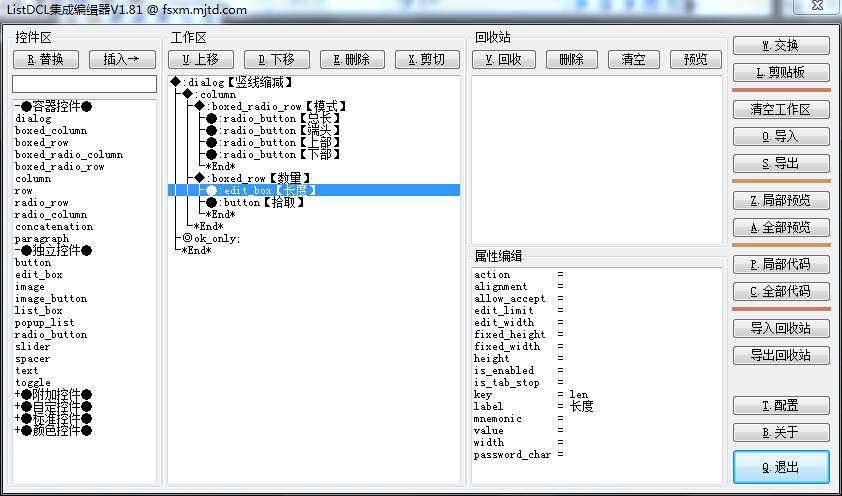The image size is (842, 496).
Task: Click the R.替换 replace button
Action: [x=46, y=59]
